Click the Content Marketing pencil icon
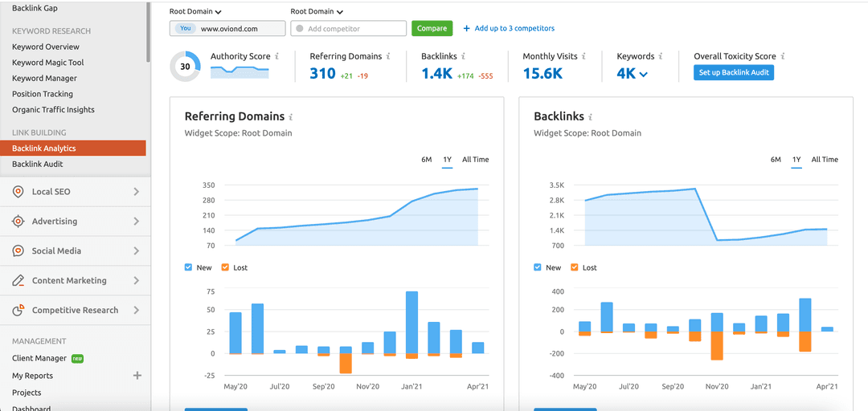Screen dimensions: 868x411 point(18,280)
